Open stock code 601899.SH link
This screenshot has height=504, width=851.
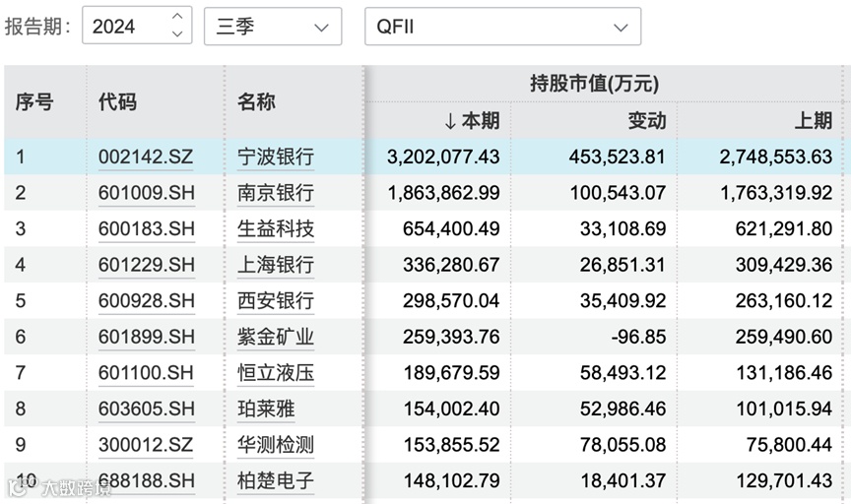click(147, 337)
